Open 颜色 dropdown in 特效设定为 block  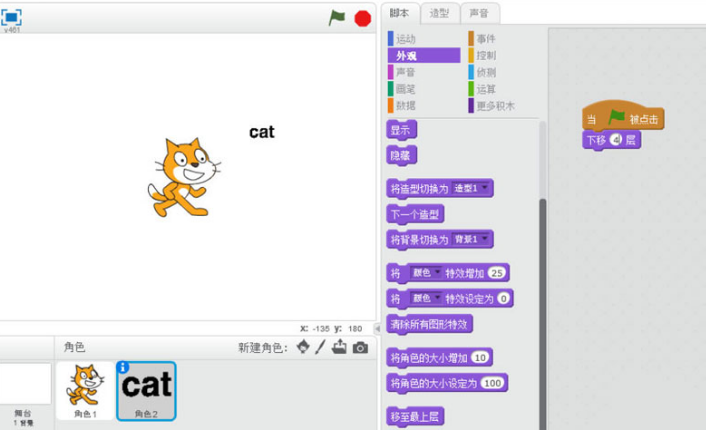pyautogui.click(x=425, y=298)
